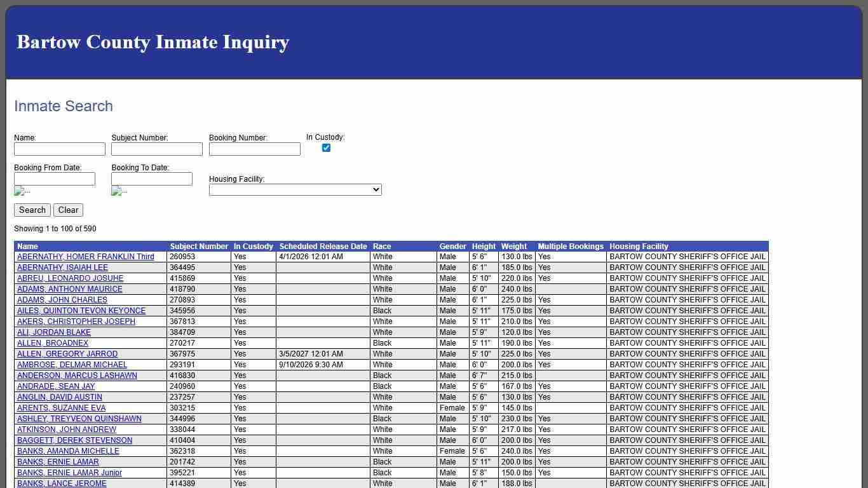Open ALLEN, GREGORY JARROD inmate record

[x=66, y=354]
